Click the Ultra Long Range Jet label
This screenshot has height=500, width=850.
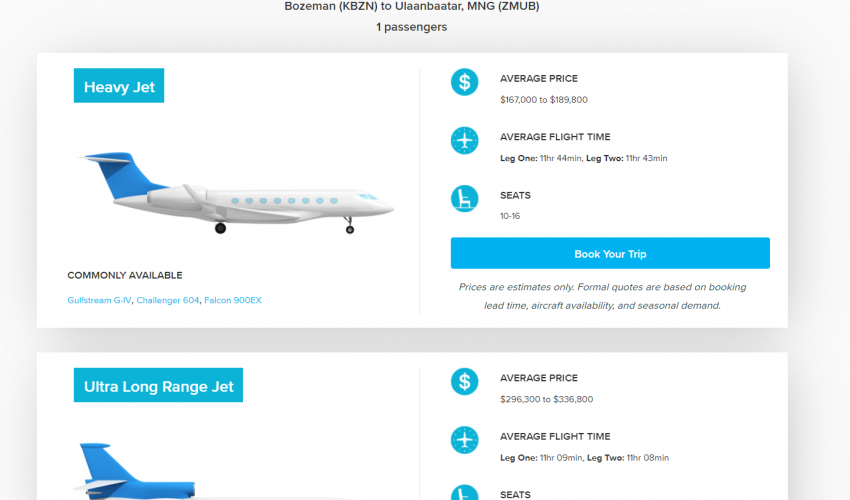click(158, 386)
